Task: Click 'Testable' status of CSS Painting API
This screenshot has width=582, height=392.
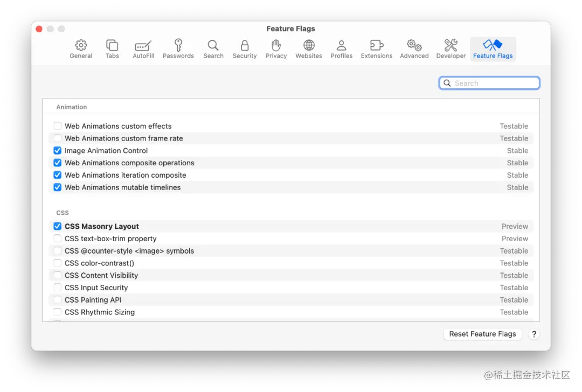Action: (514, 300)
